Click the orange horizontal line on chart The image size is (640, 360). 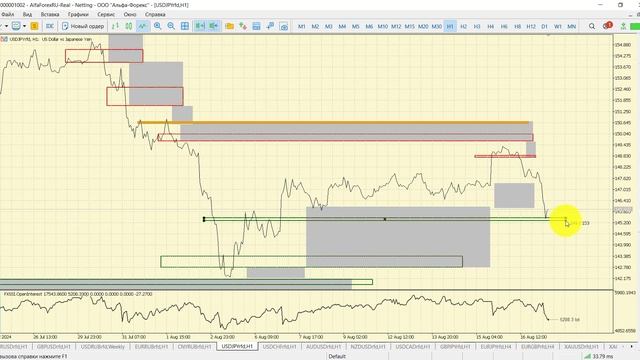(334, 122)
